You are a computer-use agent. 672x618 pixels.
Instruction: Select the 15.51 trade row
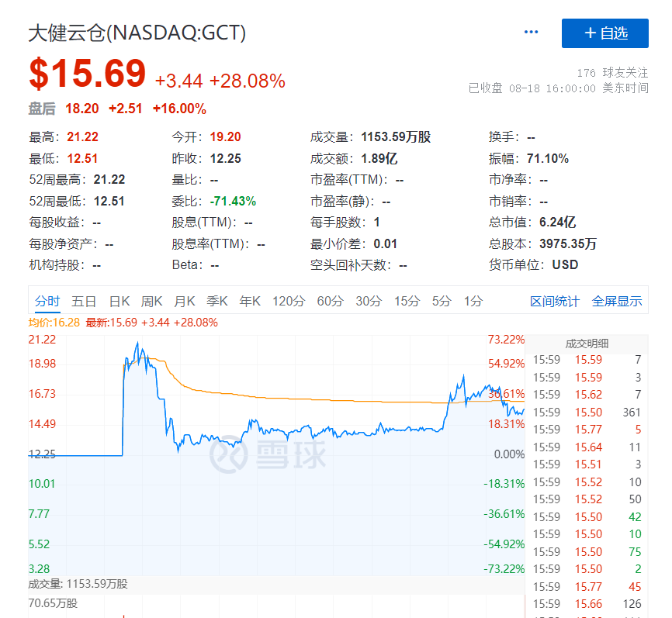pyautogui.click(x=587, y=464)
